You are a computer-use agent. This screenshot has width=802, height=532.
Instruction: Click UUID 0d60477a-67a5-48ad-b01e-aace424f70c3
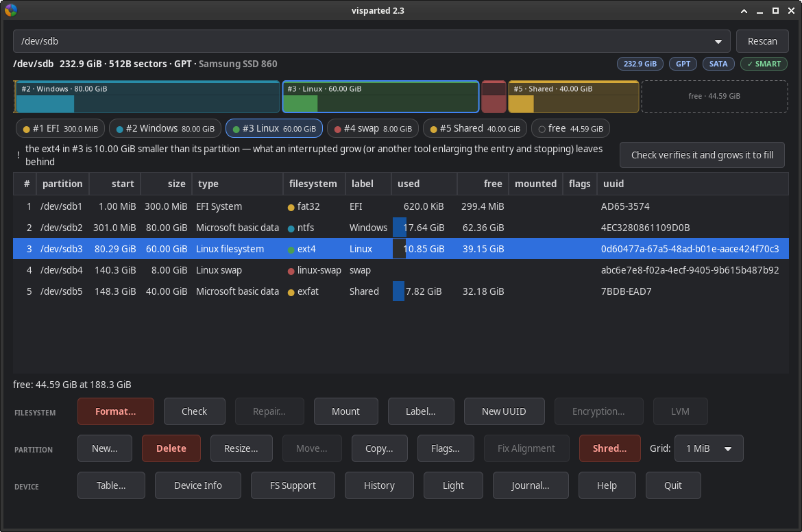690,249
